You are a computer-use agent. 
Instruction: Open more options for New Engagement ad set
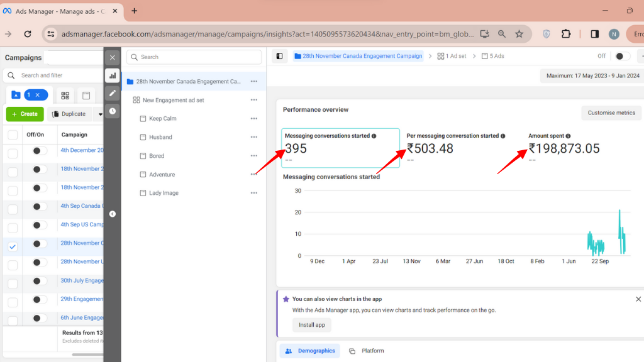tap(254, 100)
